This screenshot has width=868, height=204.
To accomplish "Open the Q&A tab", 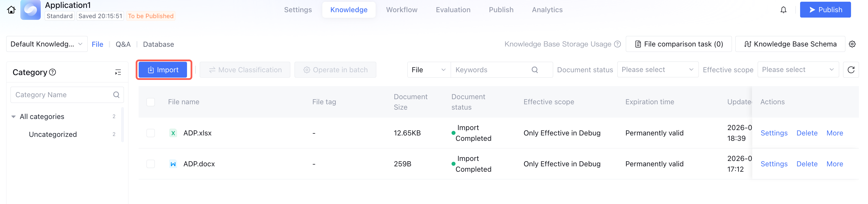I will tap(123, 44).
